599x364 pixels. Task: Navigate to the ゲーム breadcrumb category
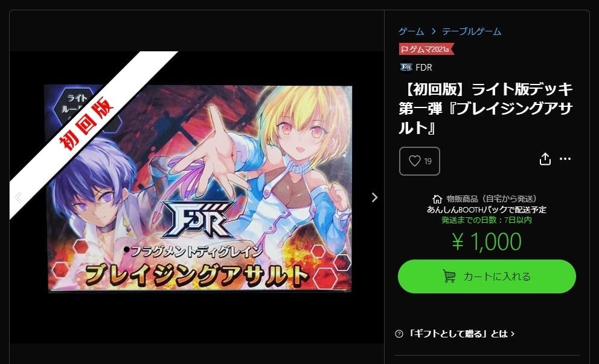click(411, 31)
